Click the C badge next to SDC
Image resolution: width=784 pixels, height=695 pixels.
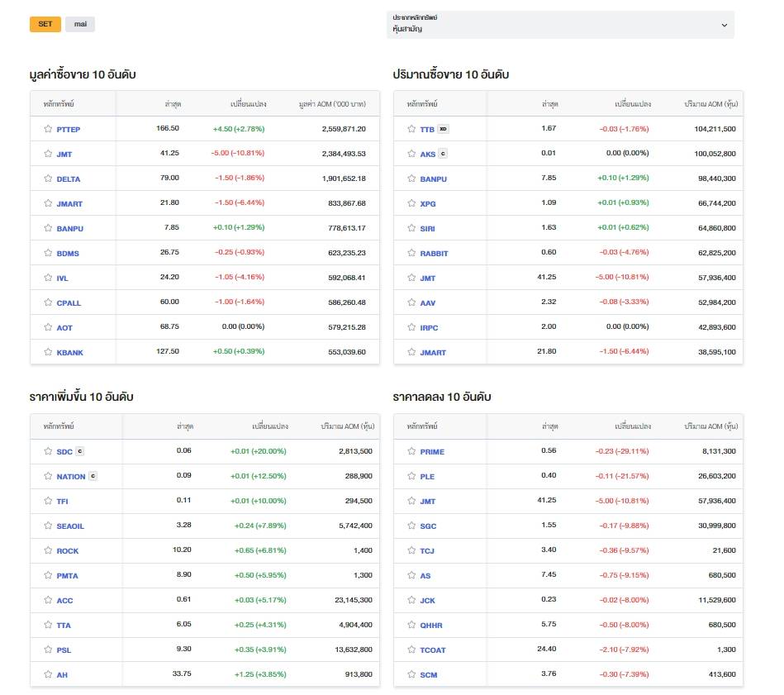pyautogui.click(x=80, y=451)
